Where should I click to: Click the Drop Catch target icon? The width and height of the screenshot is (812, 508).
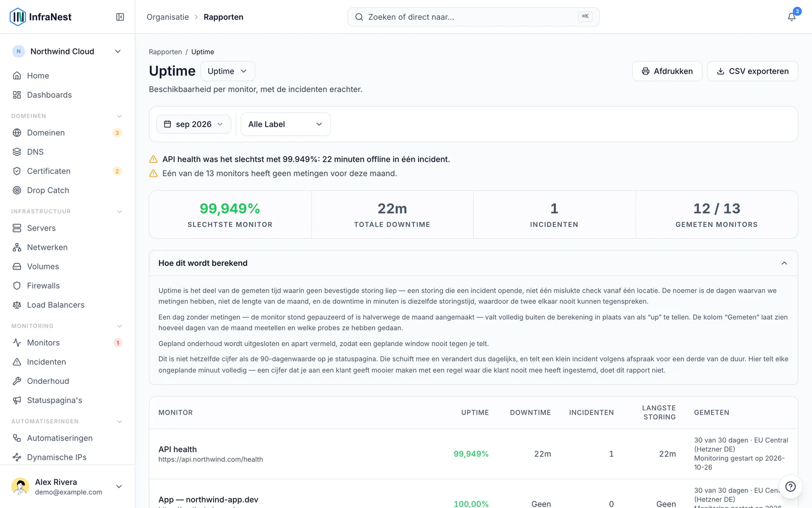[x=17, y=190]
